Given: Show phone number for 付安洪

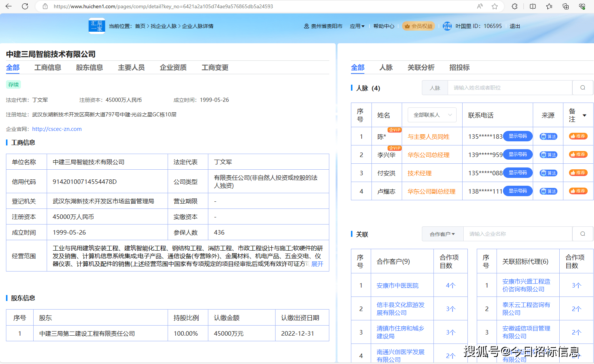Looking at the screenshot, I should (x=518, y=173).
